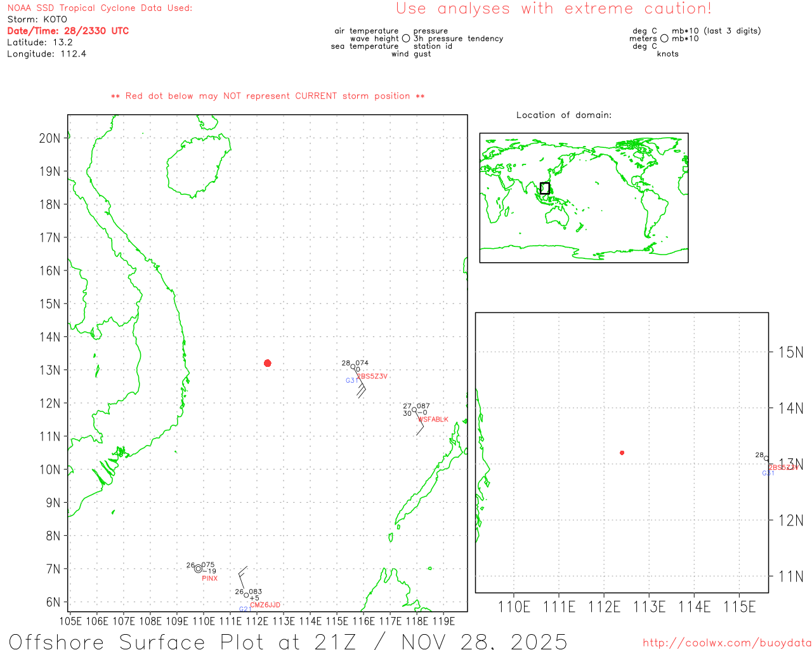
Task: Click the '087' pressure value at WSFABLK
Action: tap(423, 406)
